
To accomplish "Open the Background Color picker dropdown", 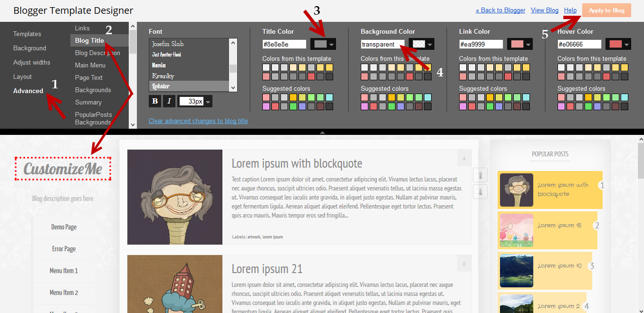I will 422,44.
